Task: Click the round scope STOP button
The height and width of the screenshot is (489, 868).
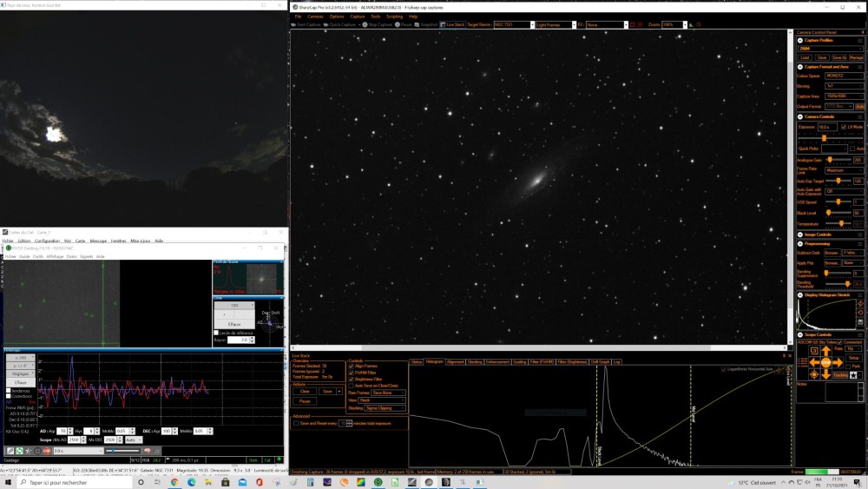Action: 826,363
